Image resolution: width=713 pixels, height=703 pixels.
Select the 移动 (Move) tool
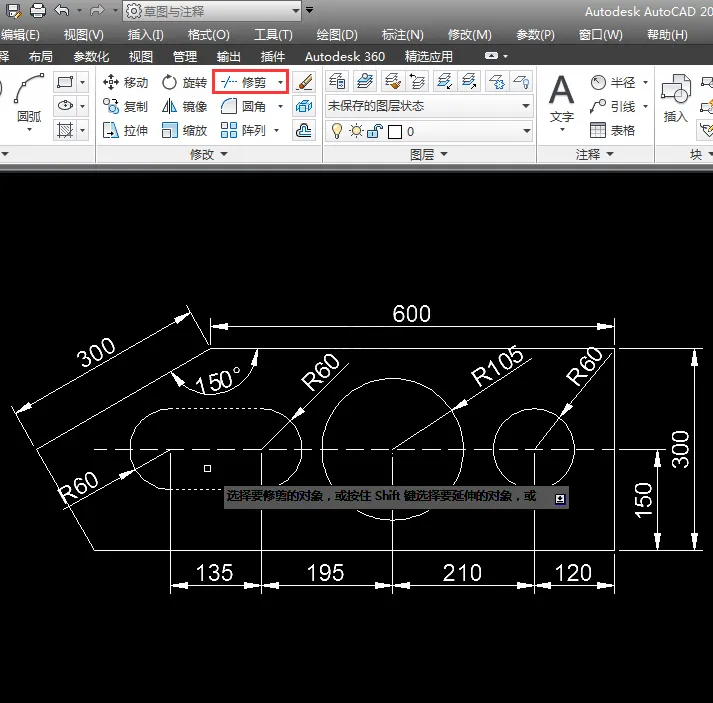(x=125, y=82)
